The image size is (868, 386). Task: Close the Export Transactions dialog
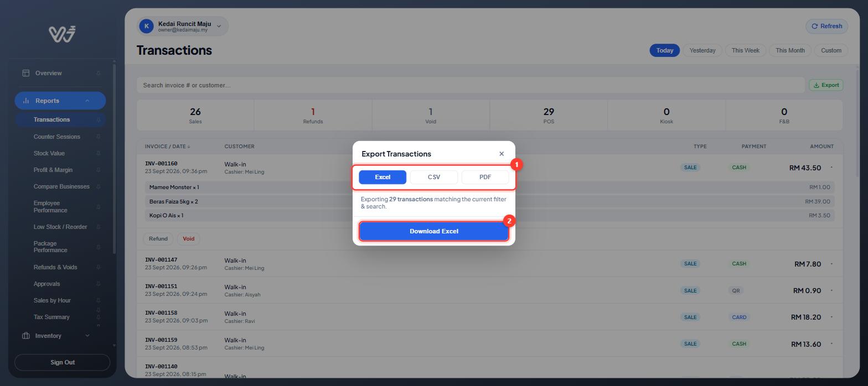point(502,154)
